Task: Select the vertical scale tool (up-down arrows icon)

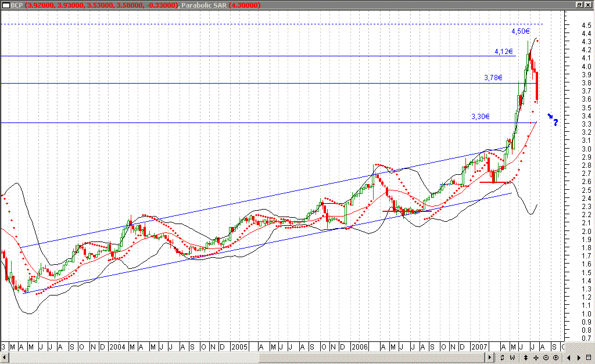Action: click(526, 358)
